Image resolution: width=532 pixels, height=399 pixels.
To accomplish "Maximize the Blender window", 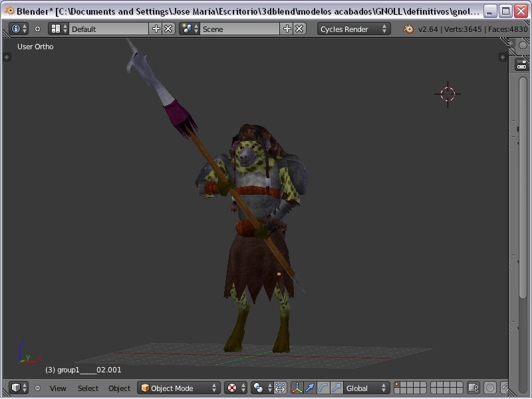I will (505, 11).
